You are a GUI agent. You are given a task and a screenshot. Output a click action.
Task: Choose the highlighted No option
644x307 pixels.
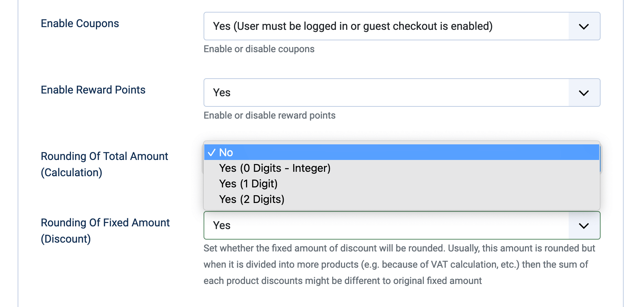point(402,152)
